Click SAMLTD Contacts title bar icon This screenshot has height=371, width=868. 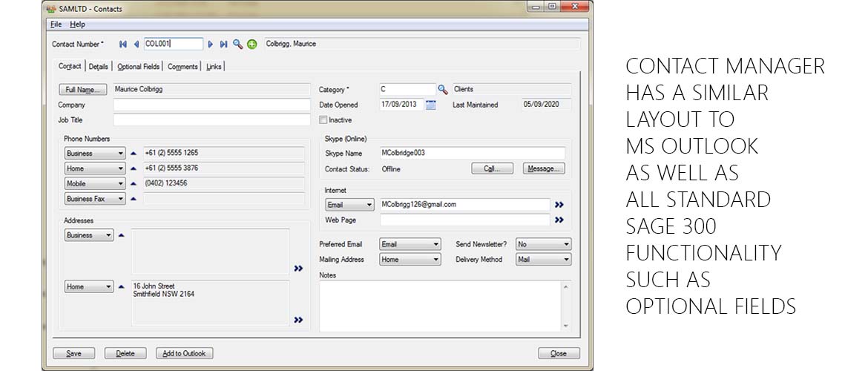pos(51,9)
